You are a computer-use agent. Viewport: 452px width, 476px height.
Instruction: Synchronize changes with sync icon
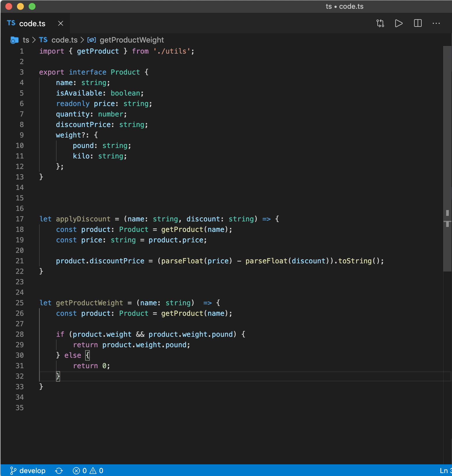59,470
